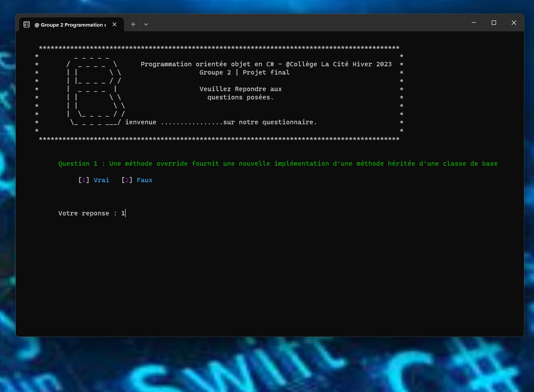Viewport: 534px width, 392px height.
Task: Click the Votre reponse input line
Action: pos(92,213)
